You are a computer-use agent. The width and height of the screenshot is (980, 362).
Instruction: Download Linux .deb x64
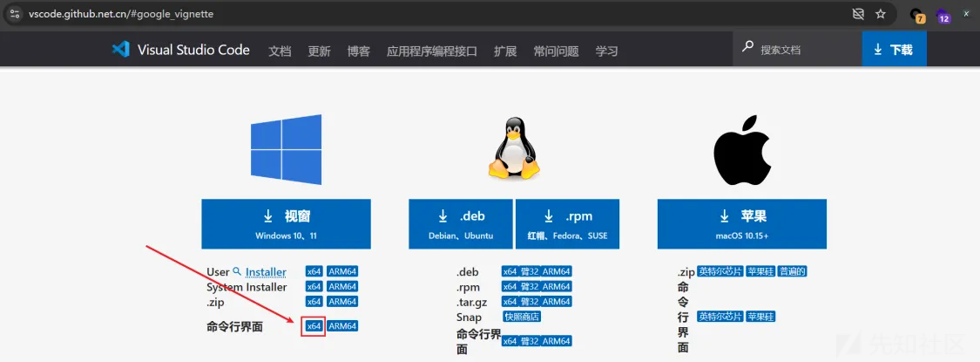(x=510, y=272)
